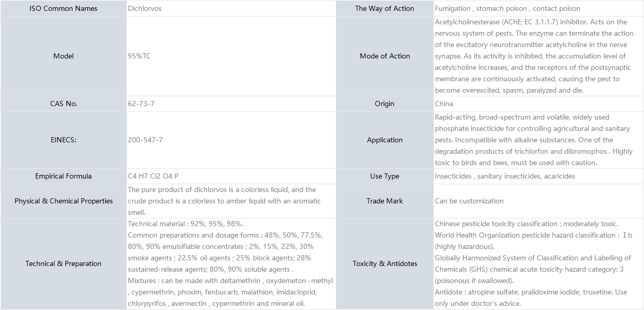Select the 95%TC model value
The height and width of the screenshot is (310, 644).
(139, 56)
